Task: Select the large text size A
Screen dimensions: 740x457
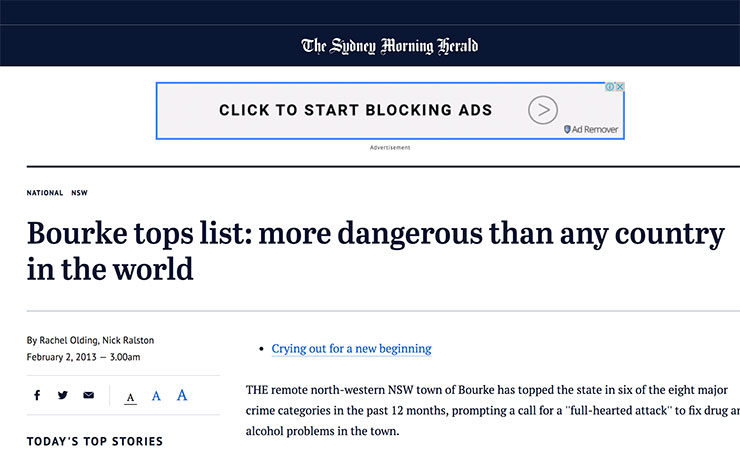Action: pyautogui.click(x=182, y=395)
